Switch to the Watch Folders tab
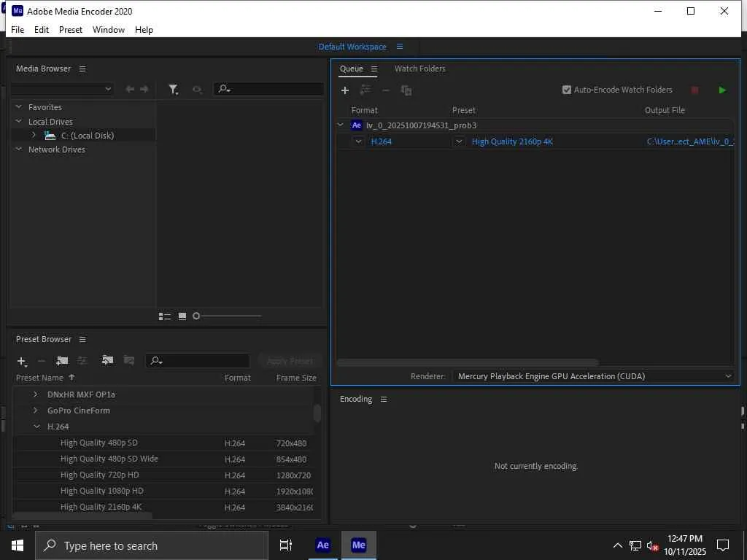This screenshot has width=747, height=560. coord(419,69)
